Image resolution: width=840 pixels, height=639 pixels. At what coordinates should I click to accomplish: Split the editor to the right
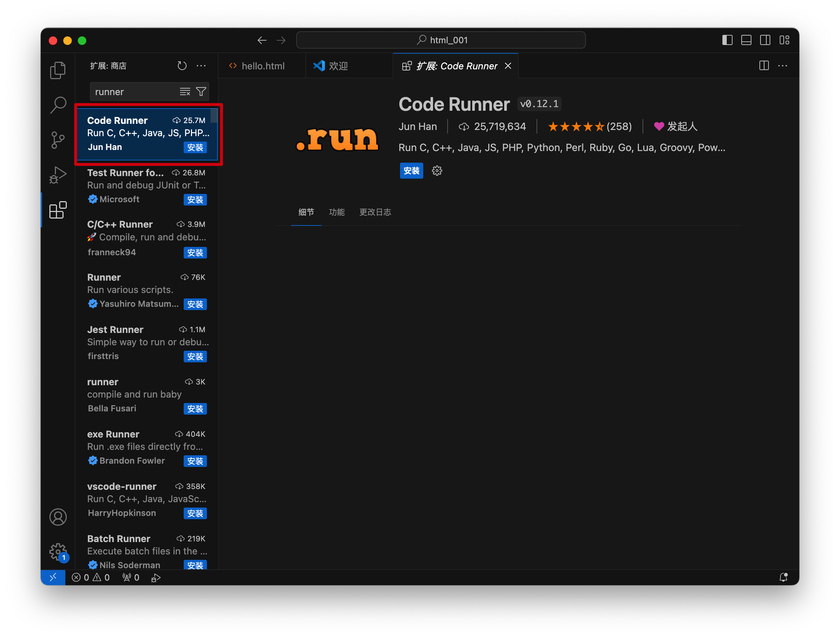(764, 66)
